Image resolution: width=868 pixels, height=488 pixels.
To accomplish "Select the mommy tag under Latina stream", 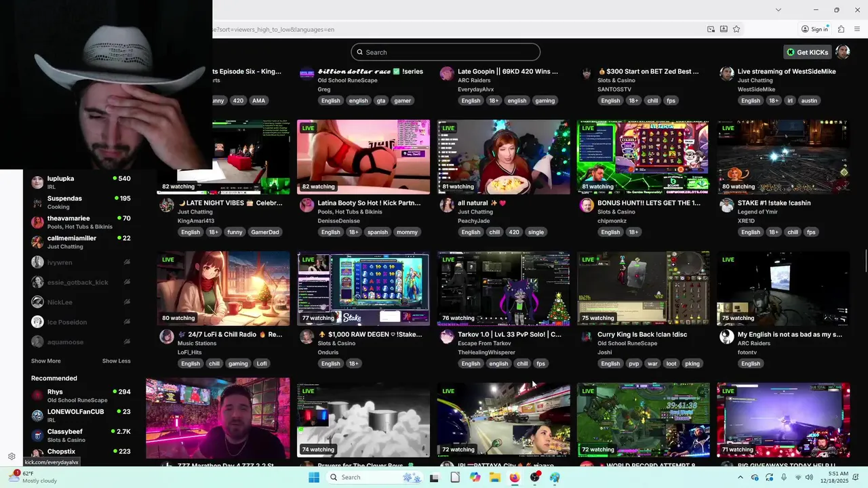I will point(407,232).
